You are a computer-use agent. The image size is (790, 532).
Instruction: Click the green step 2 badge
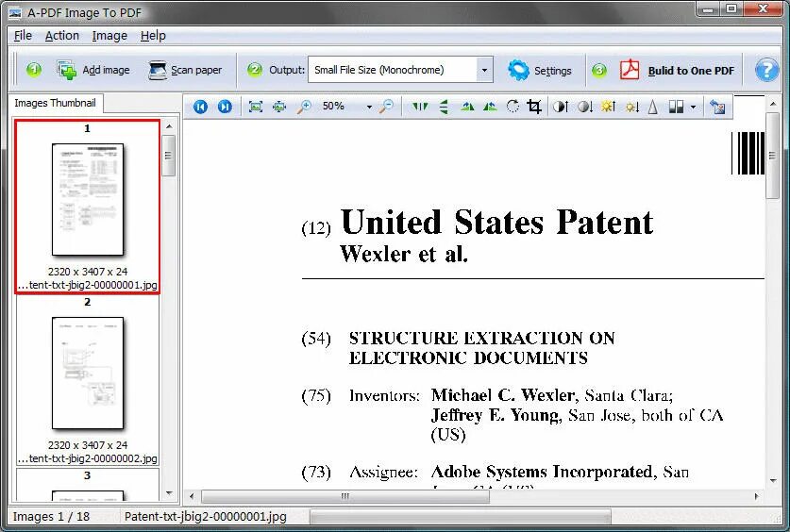point(255,70)
